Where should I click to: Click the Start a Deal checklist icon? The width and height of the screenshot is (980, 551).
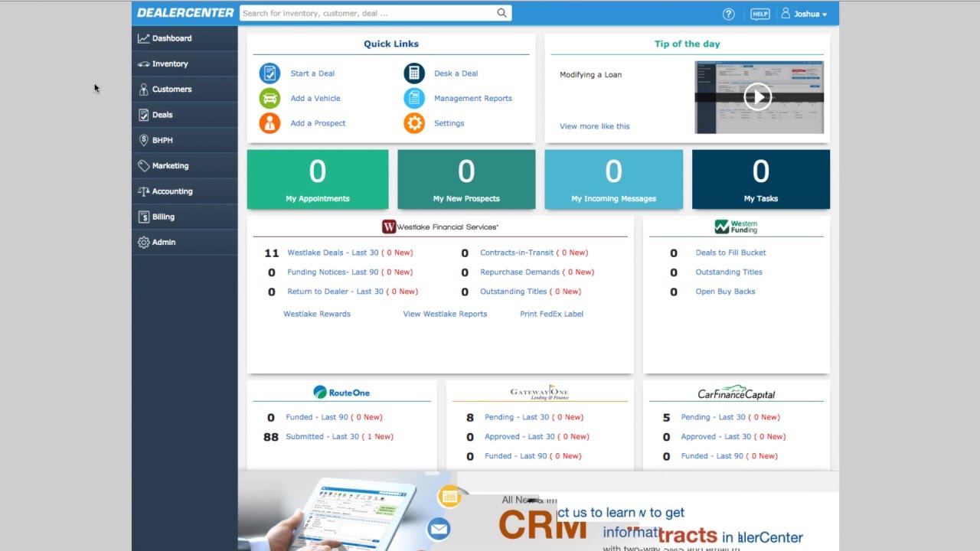(269, 73)
